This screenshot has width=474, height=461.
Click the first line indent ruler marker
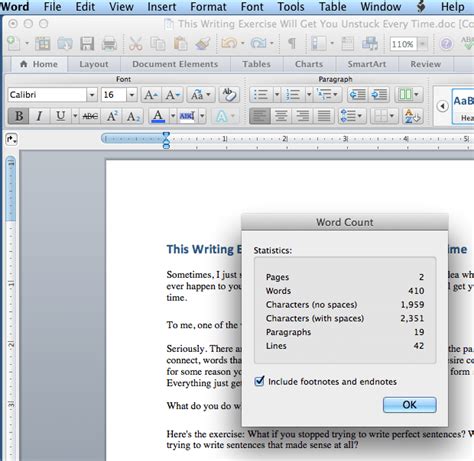[x=166, y=135]
